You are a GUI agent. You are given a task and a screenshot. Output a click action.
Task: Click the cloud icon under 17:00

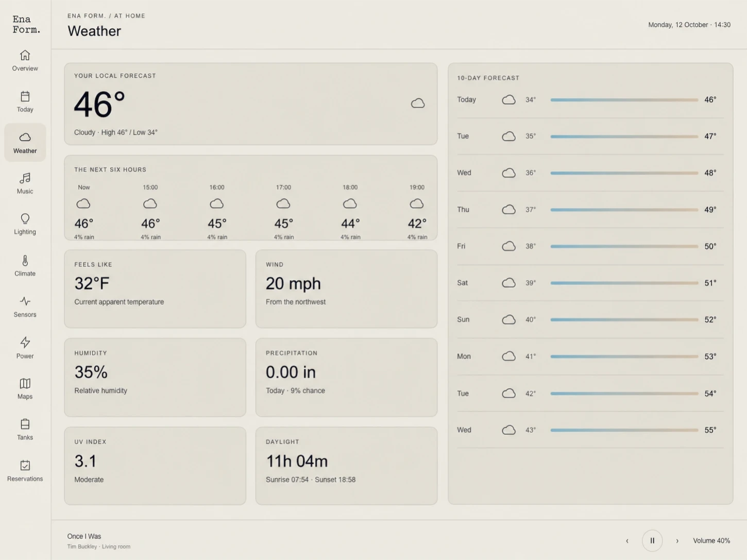click(x=283, y=204)
